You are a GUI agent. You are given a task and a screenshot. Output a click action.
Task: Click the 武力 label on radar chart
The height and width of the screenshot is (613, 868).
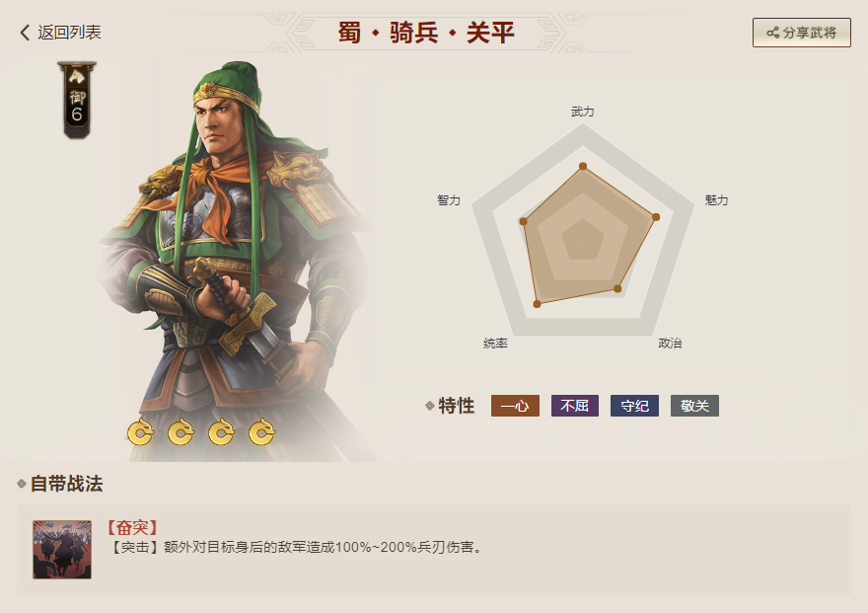point(582,112)
